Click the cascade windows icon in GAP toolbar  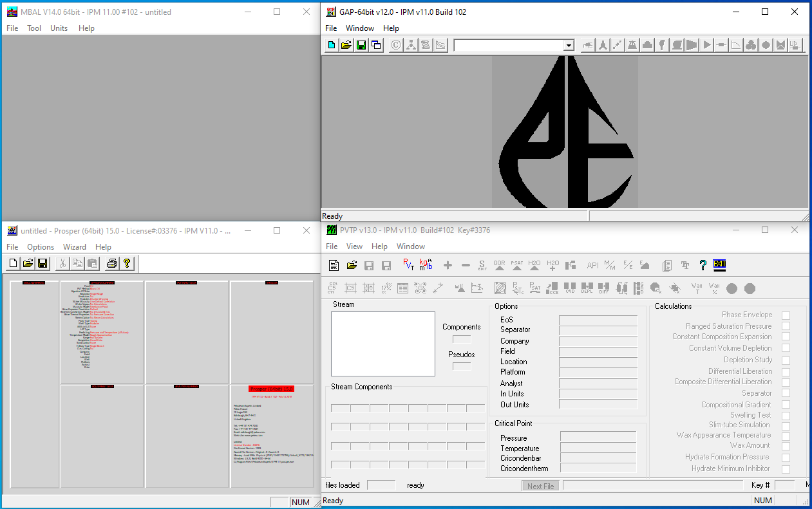coord(376,45)
